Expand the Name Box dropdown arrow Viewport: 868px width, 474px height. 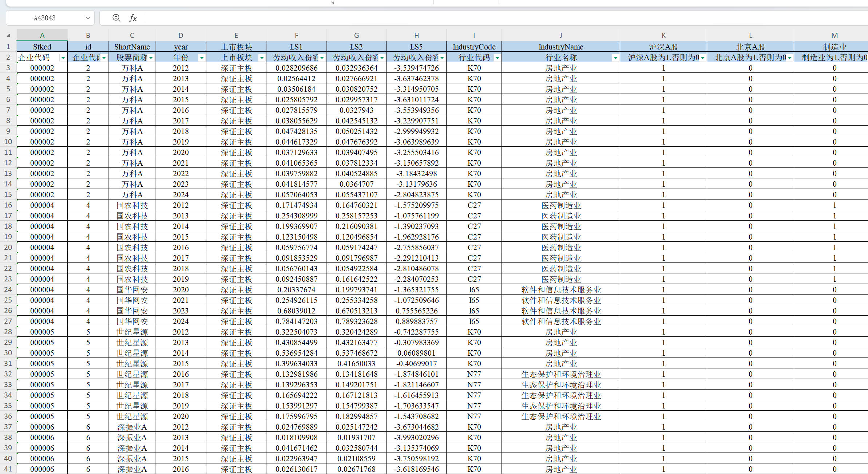click(88, 18)
